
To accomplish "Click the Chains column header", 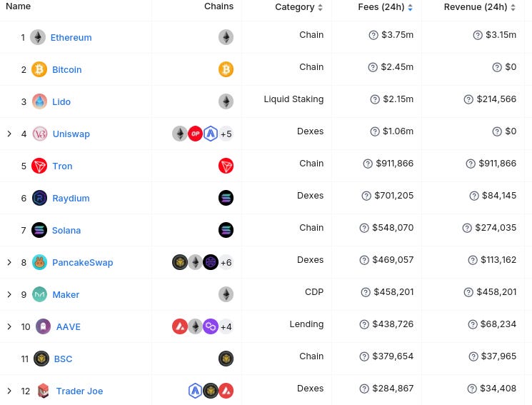I will tap(219, 6).
